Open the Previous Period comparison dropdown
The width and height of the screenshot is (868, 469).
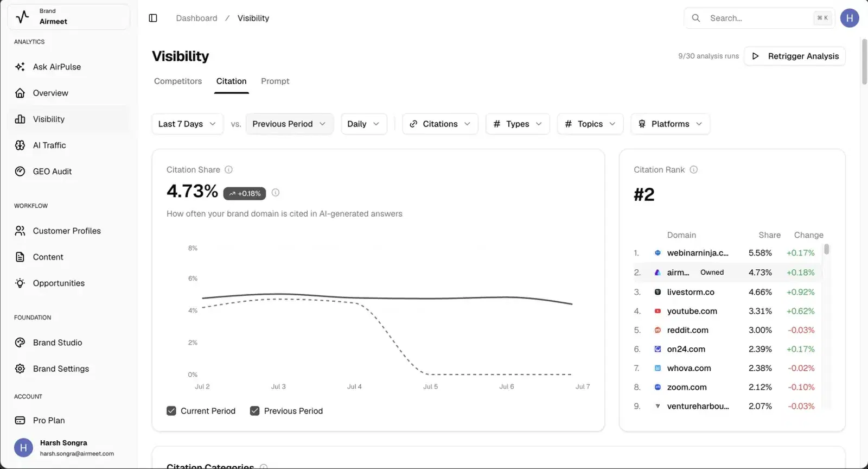click(289, 124)
